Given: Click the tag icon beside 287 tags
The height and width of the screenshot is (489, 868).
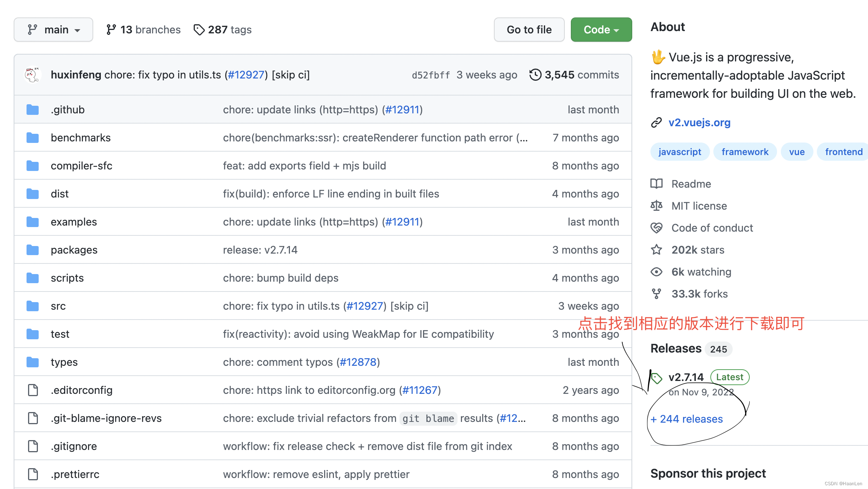Looking at the screenshot, I should pyautogui.click(x=199, y=30).
